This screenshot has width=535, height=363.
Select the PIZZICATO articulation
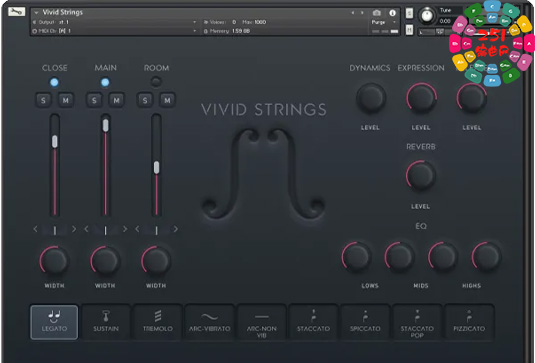(x=469, y=322)
